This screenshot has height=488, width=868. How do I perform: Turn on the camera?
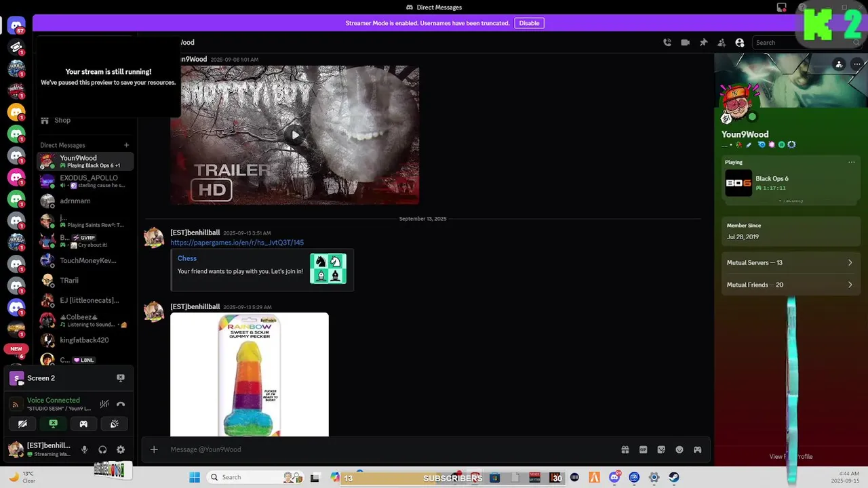(22, 424)
